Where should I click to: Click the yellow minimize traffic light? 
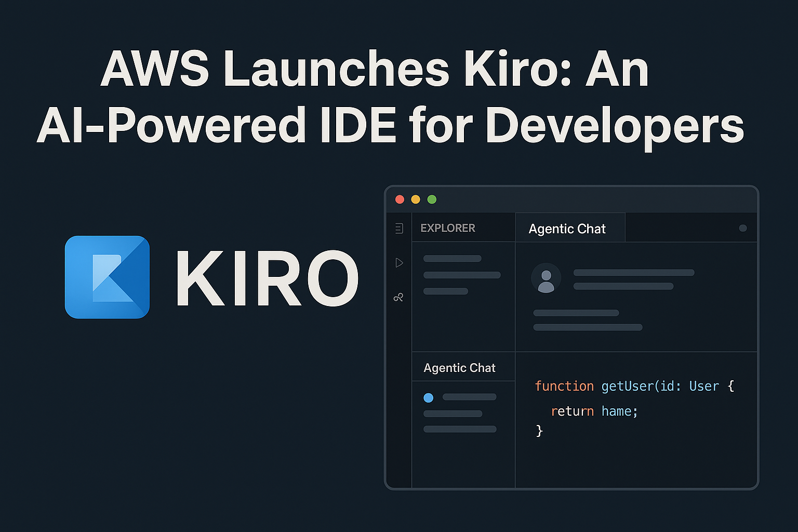tap(415, 199)
